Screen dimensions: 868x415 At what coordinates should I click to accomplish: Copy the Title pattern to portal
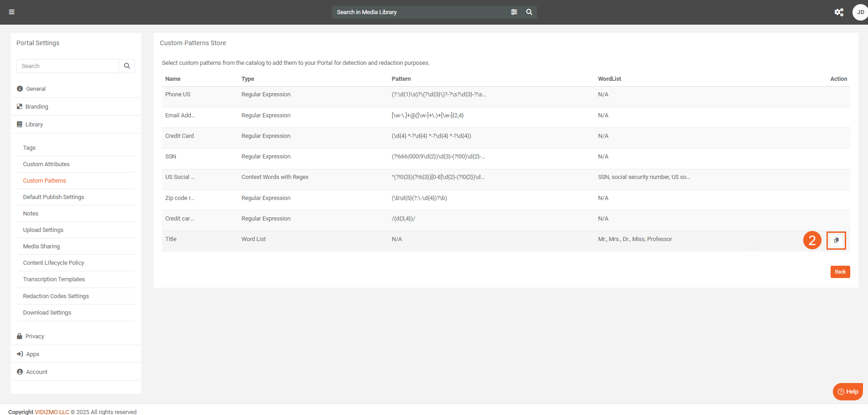(x=836, y=240)
